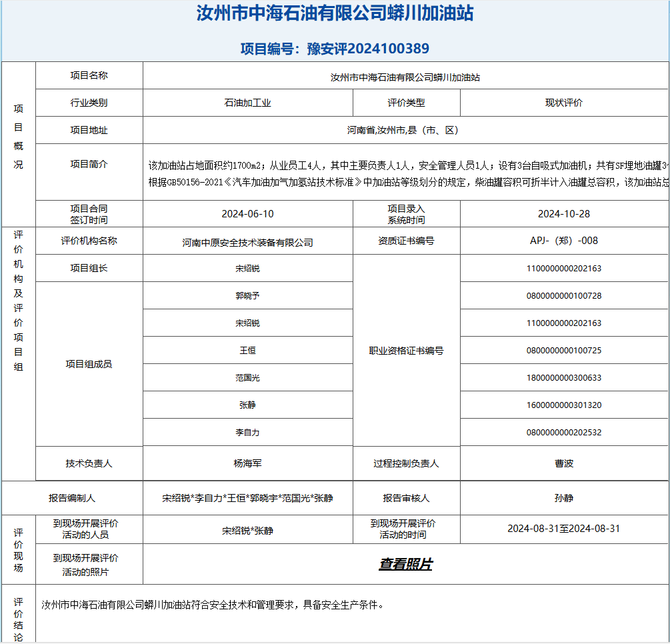Select the date range 2024-08-31至2024-08-31
Image resolution: width=670 pixels, height=644 pixels.
[x=564, y=529]
